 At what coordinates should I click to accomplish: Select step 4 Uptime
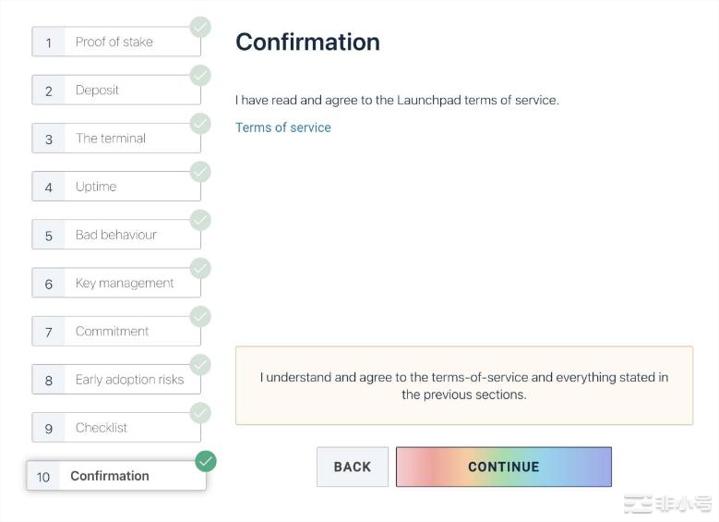(115, 186)
